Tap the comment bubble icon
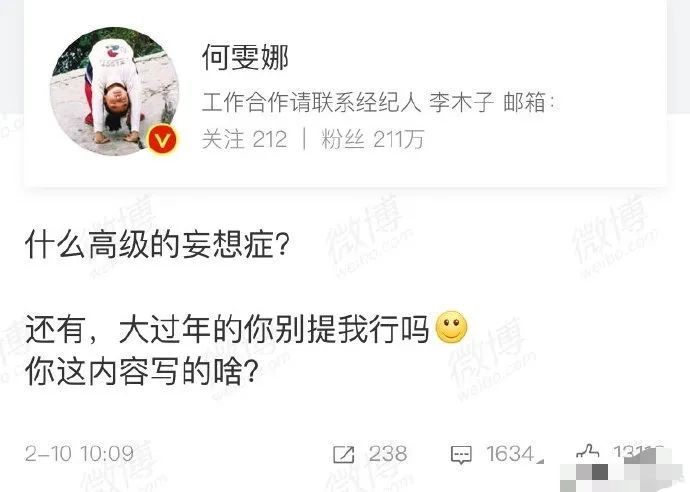 coord(461,455)
